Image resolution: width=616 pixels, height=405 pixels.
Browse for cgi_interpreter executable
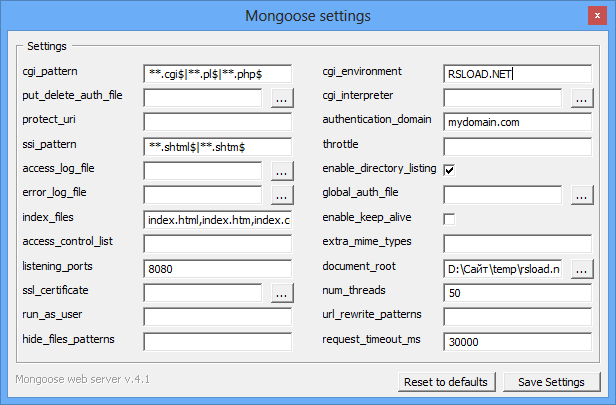click(x=582, y=98)
